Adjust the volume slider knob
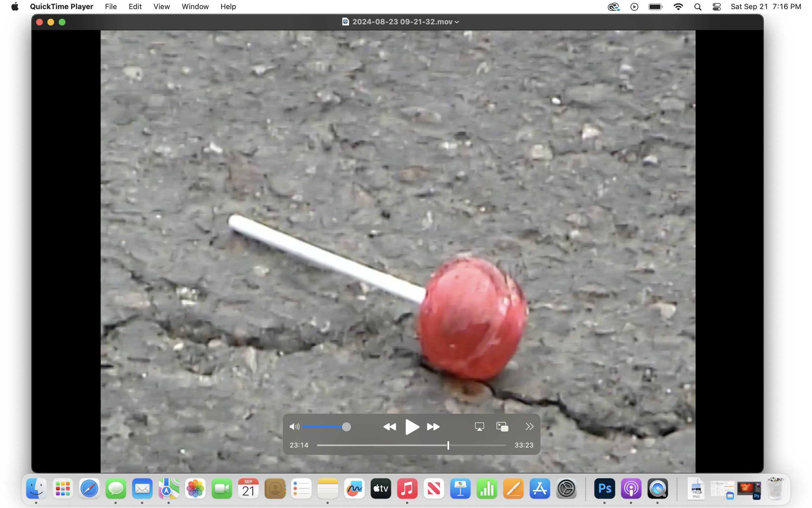 [347, 427]
